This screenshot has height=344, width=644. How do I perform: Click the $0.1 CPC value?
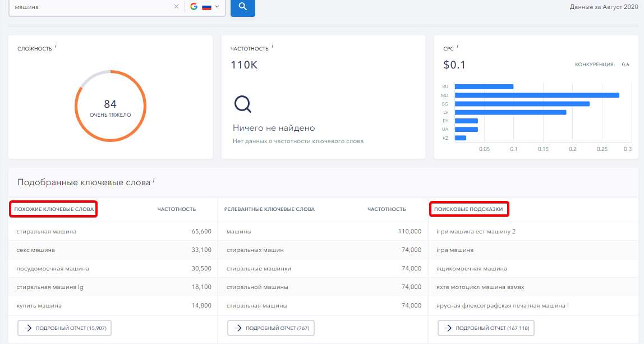(454, 65)
